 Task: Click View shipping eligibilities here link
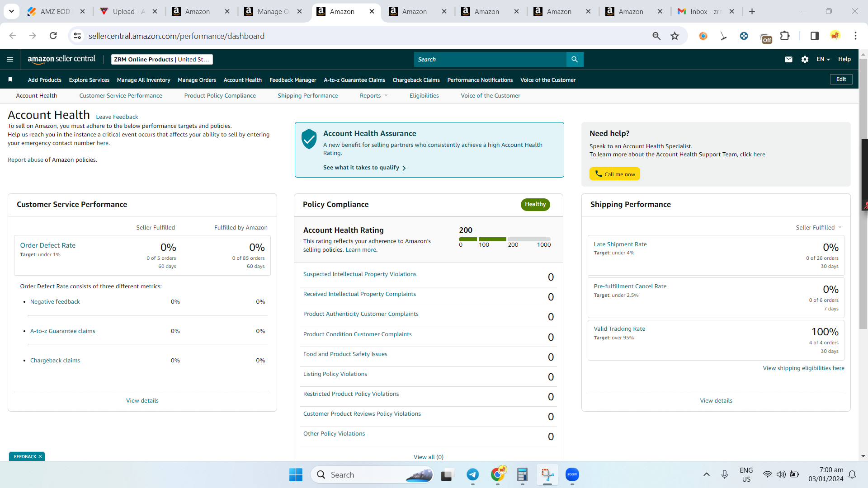pos(804,368)
